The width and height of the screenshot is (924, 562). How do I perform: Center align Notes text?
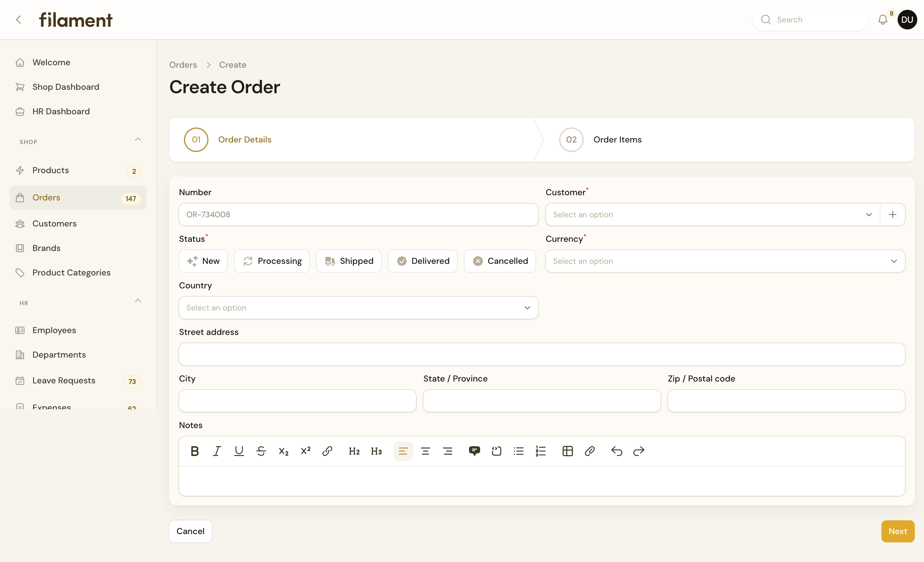pos(425,451)
